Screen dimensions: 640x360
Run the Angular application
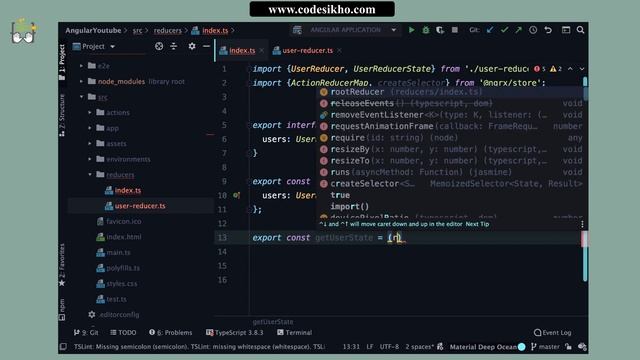(x=411, y=30)
